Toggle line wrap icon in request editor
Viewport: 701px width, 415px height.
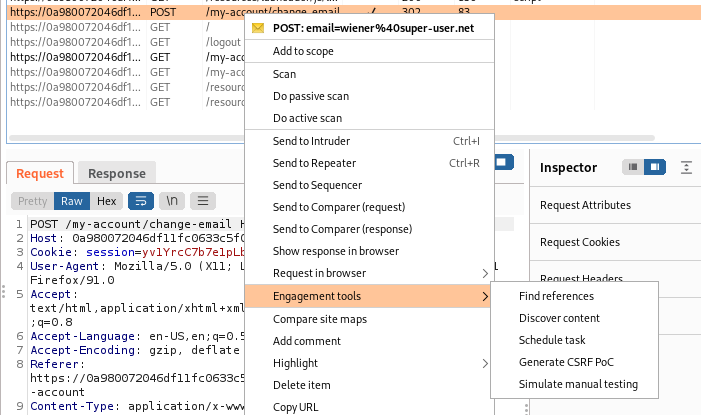point(141,201)
